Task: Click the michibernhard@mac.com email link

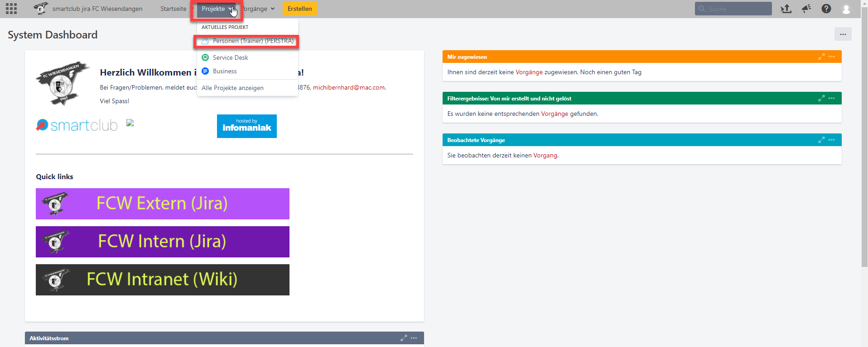Action: click(348, 87)
